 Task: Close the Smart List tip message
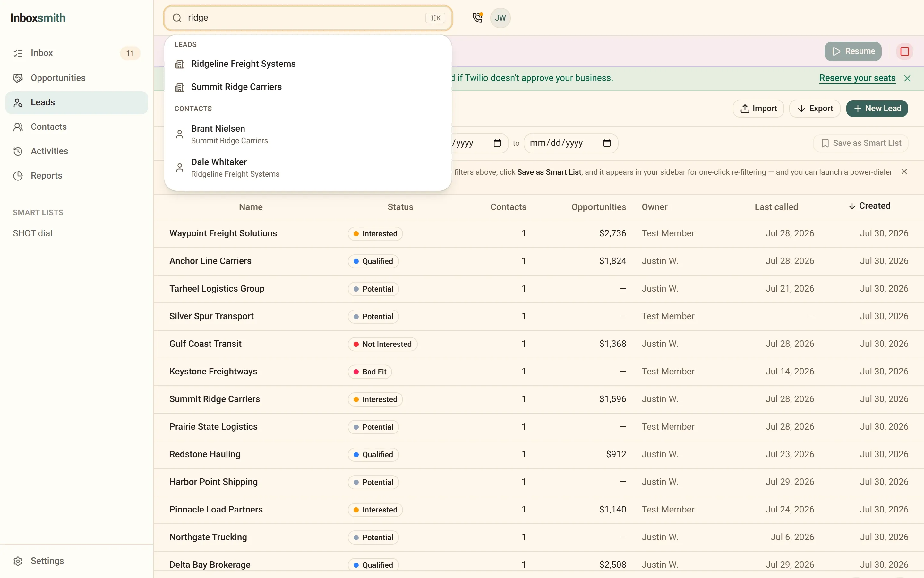(x=904, y=172)
